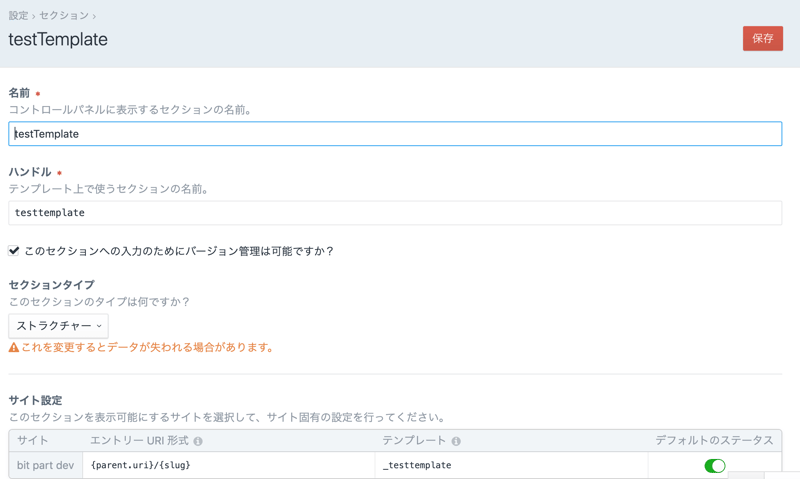
Task: Click info icon beside エントリー URI 形式
Action: click(198, 441)
